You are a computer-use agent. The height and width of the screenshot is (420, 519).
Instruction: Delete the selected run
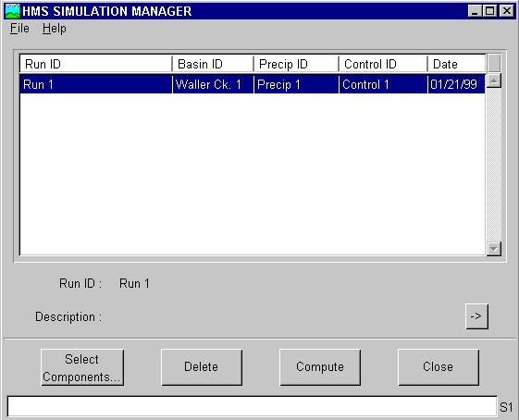click(x=202, y=367)
